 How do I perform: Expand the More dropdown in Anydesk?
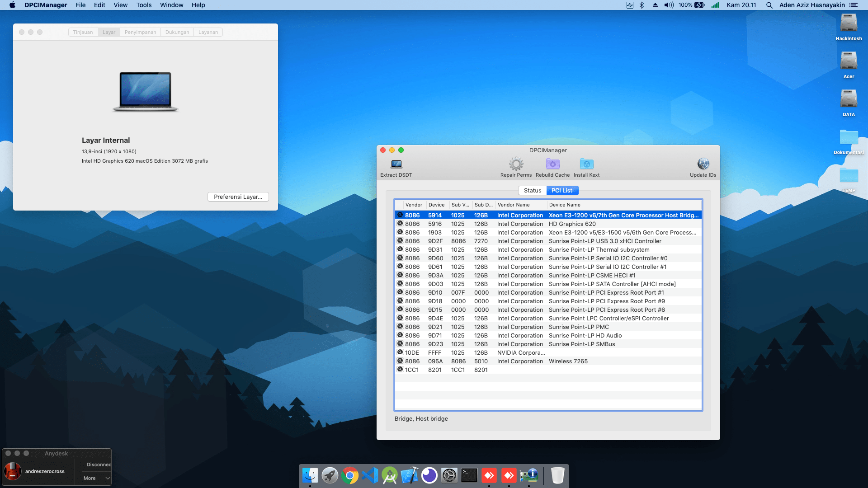(96, 478)
